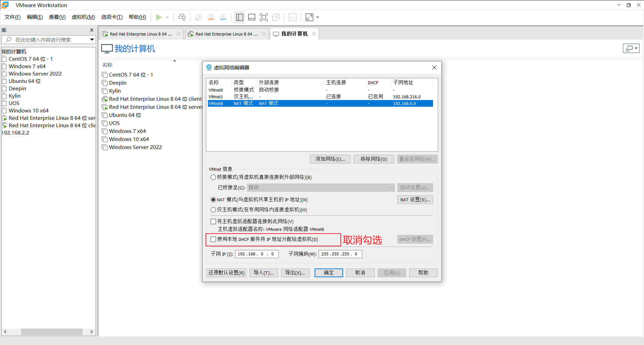
Task: Select 桥接模式 radio button
Action: [x=213, y=177]
